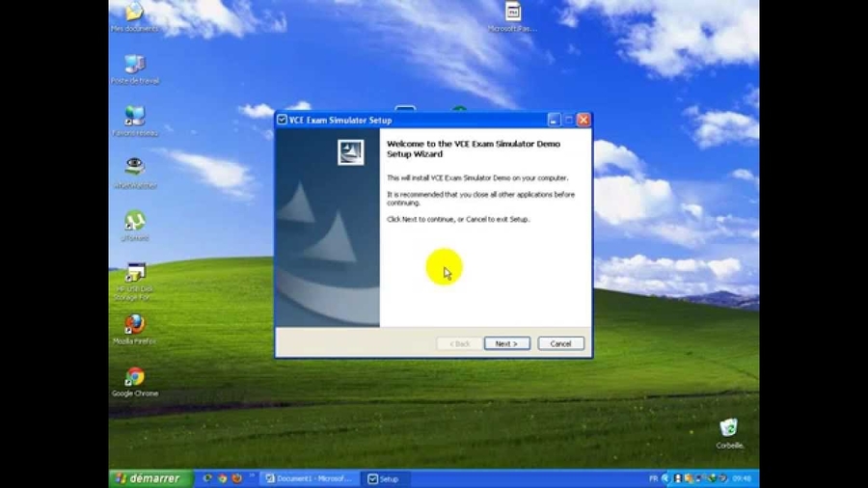Image resolution: width=868 pixels, height=488 pixels.
Task: Open the Microsoft desktop shortcut at top
Action: [512, 13]
